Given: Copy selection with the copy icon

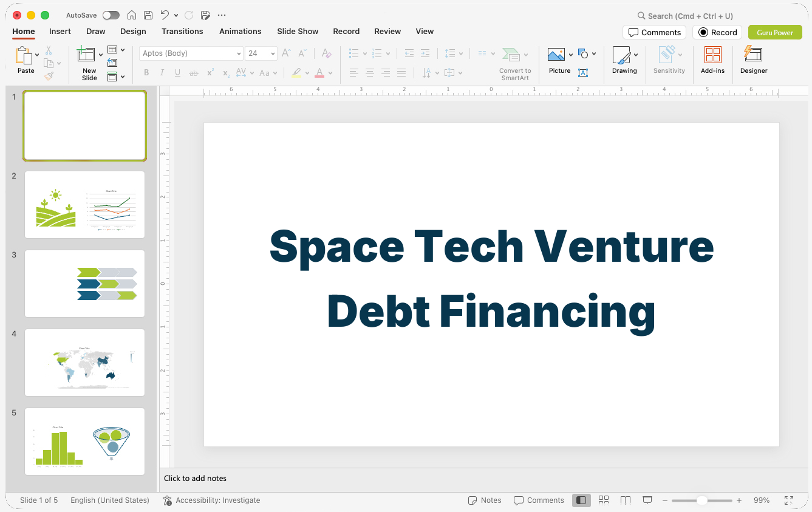Looking at the screenshot, I should (49, 63).
